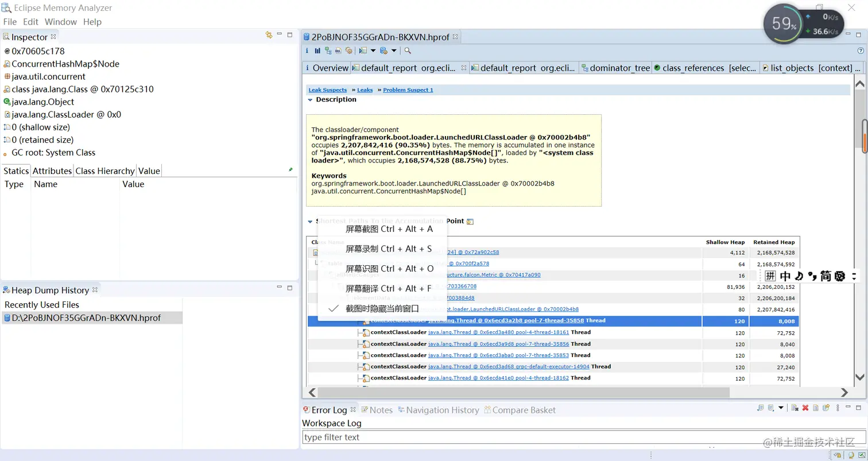Open the query browser icon
868x461 pixels.
(x=383, y=51)
